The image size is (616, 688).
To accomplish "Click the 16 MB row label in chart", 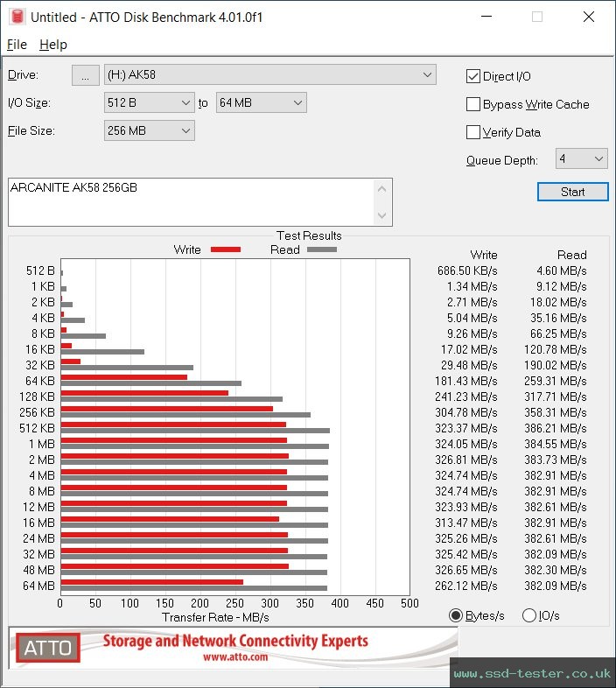I will click(x=38, y=523).
